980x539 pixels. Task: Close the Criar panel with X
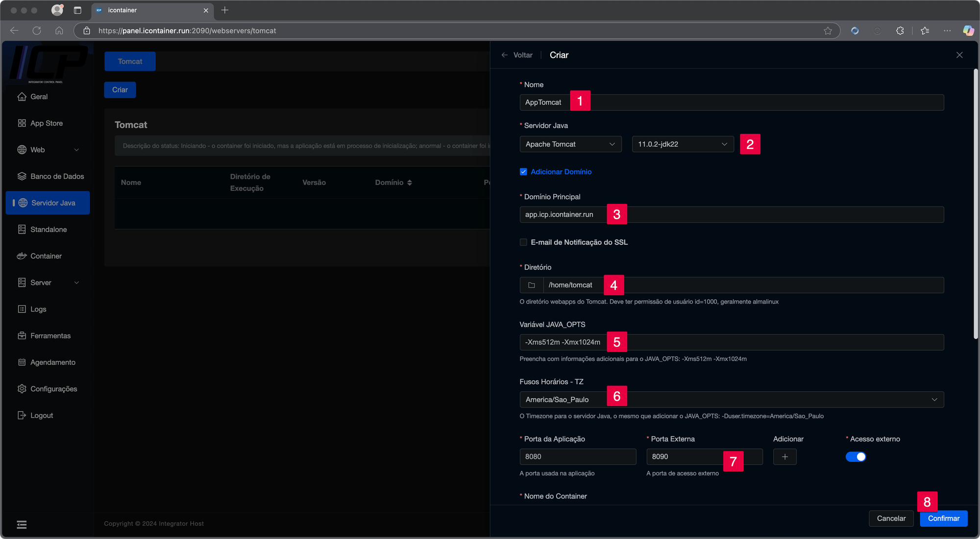tap(959, 55)
